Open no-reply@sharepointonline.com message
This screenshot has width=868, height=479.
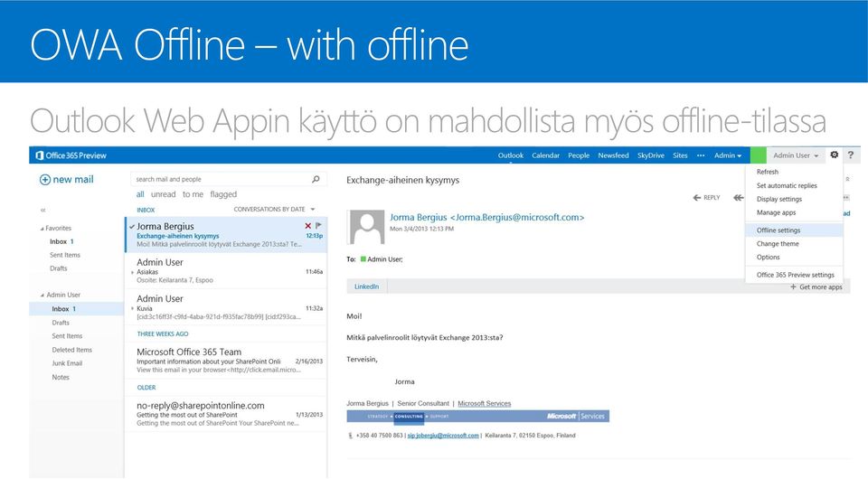(x=226, y=414)
